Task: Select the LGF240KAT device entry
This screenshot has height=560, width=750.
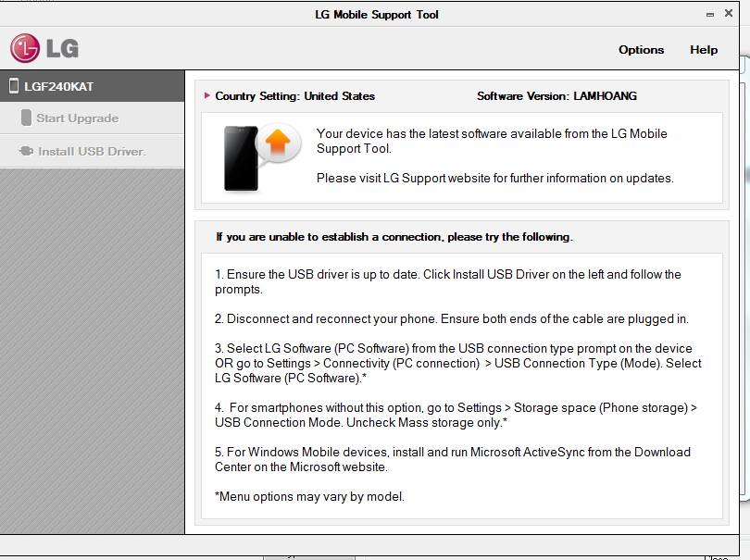Action: click(x=92, y=87)
